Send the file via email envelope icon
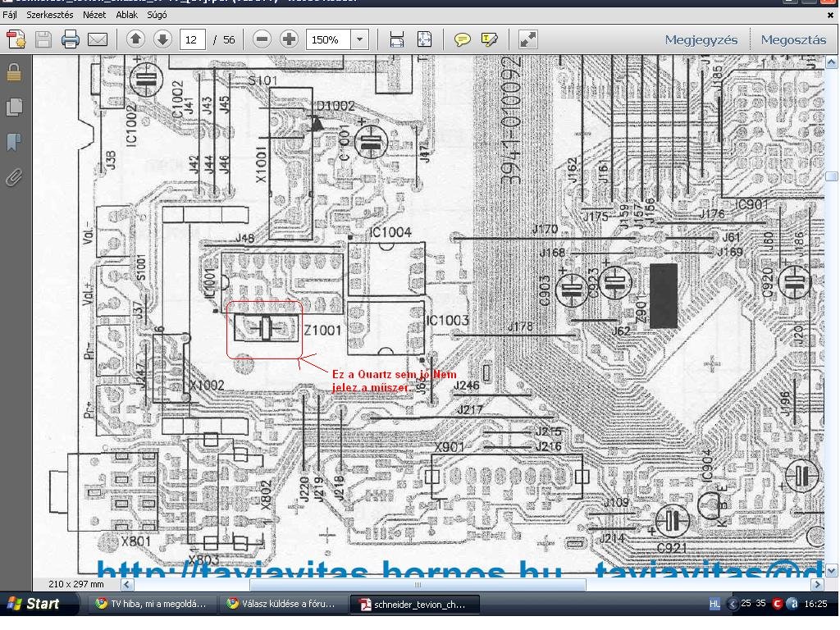840x630 pixels. (x=98, y=39)
